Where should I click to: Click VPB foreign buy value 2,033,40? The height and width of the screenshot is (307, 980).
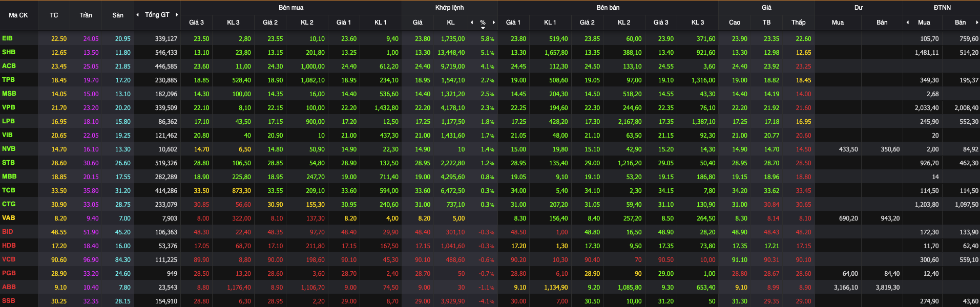[927, 108]
